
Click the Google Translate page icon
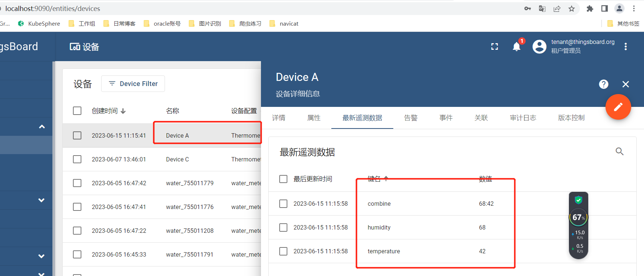click(542, 8)
